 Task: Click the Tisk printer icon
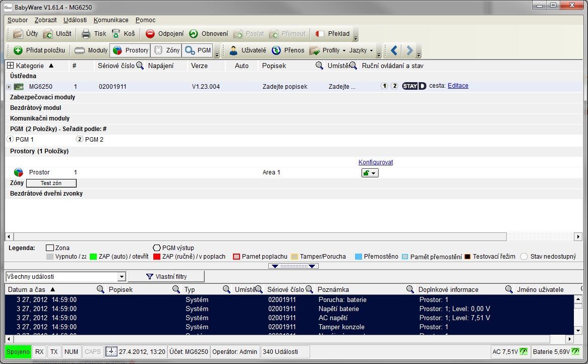(x=86, y=34)
